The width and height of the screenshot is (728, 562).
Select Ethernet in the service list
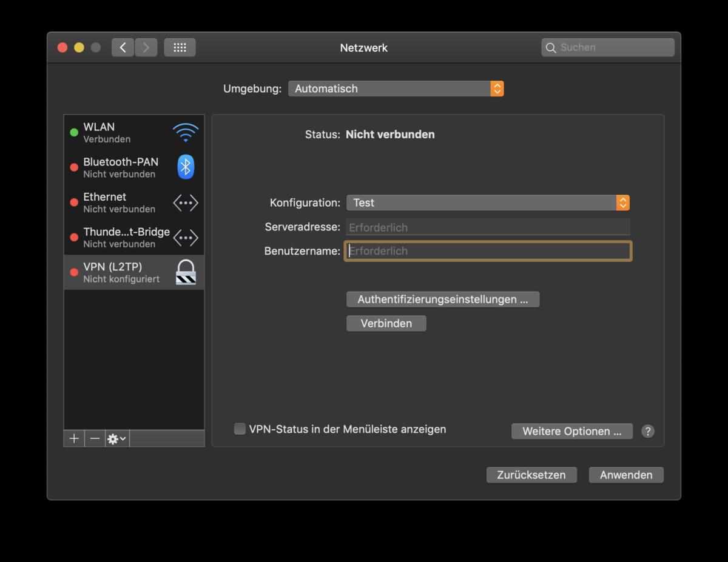pyautogui.click(x=134, y=202)
